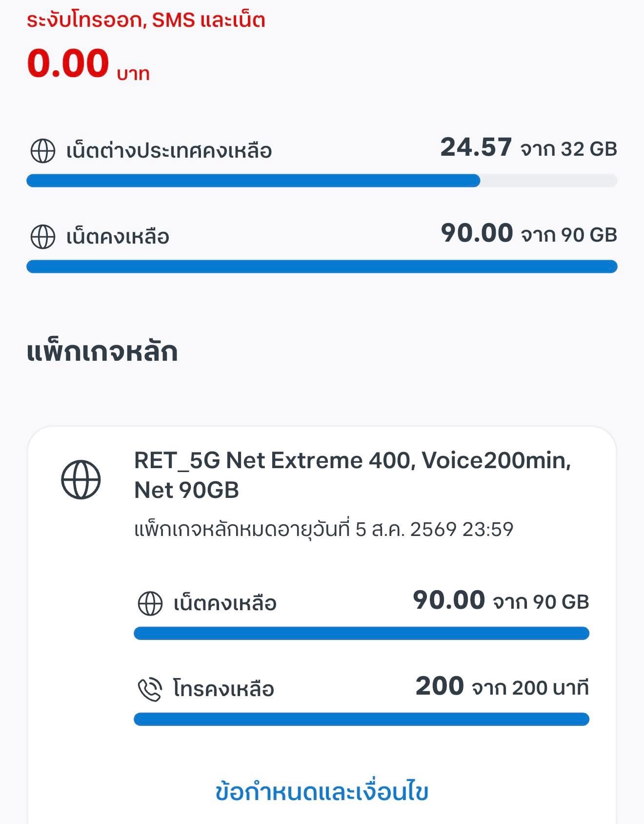644x824 pixels.
Task: Click the 200 minutes voice progress bar
Action: tap(361, 719)
